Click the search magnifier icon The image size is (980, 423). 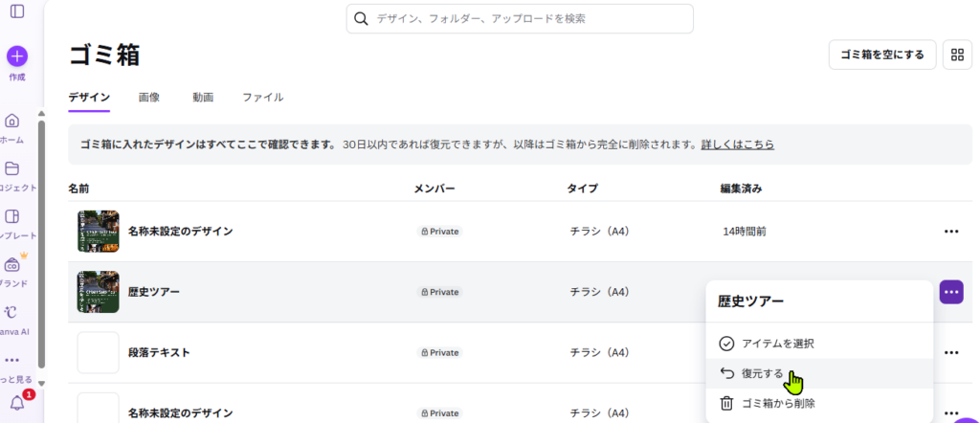(x=361, y=19)
